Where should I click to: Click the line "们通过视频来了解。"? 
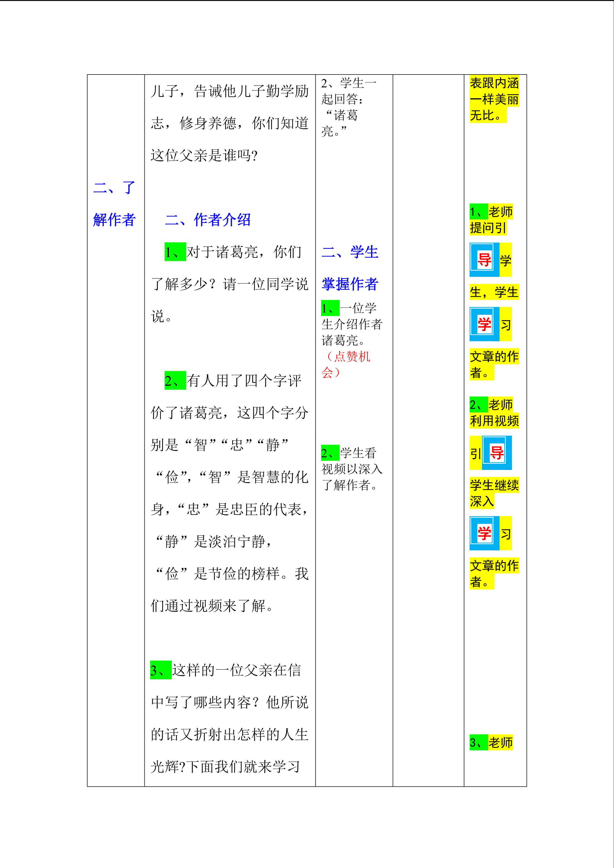tap(212, 606)
